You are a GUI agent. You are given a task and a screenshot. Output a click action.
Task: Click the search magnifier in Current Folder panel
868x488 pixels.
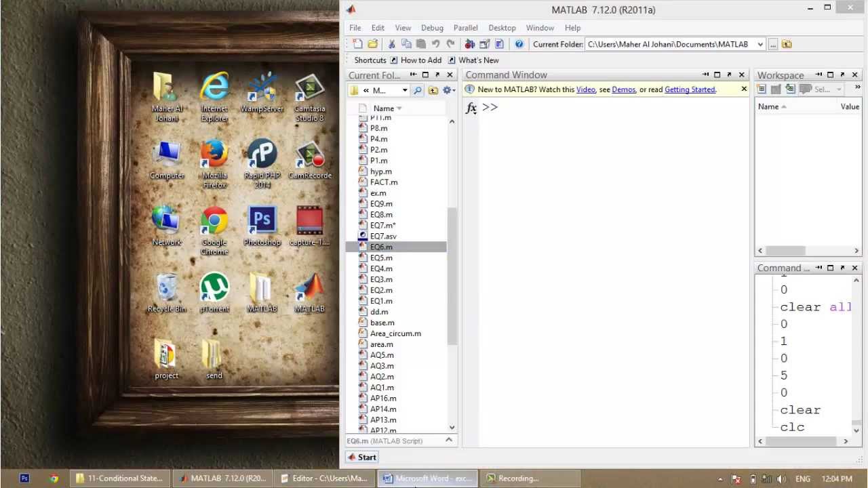(418, 90)
